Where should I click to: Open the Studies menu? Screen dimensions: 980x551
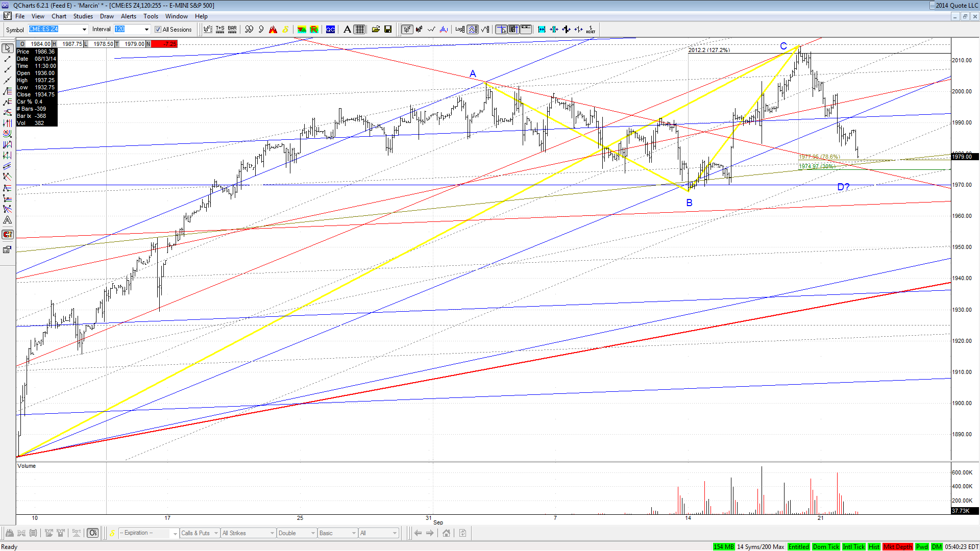pos(83,16)
